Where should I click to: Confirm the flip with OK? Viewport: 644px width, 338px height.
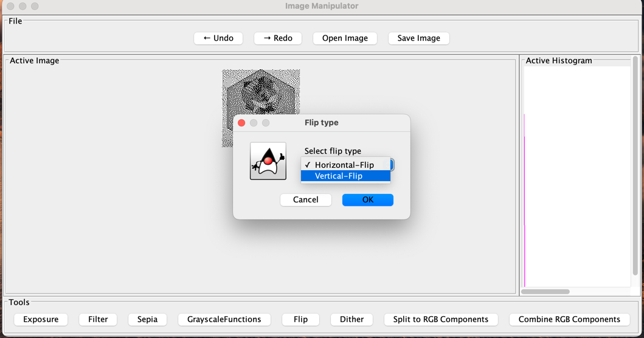point(367,200)
